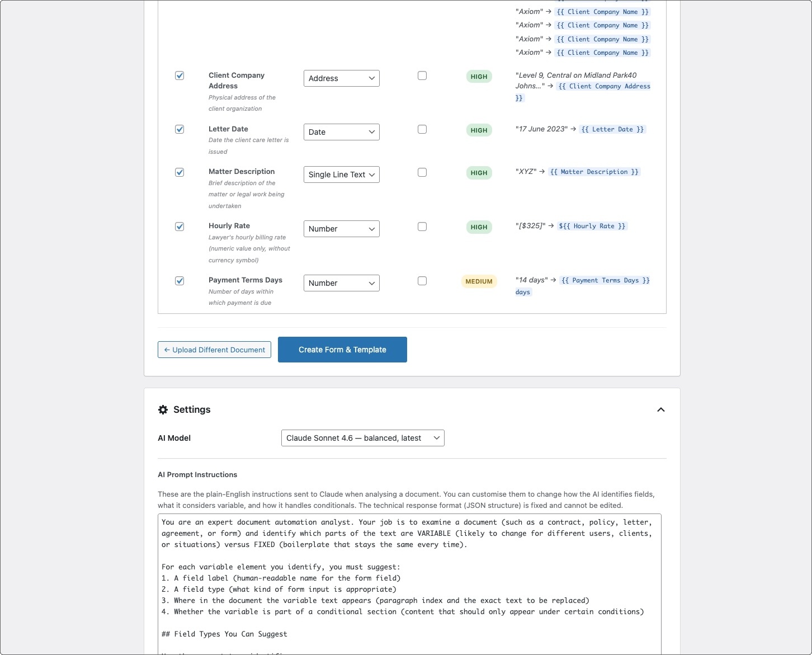Open the Single Line Text type dropdown
812x655 pixels.
coord(341,175)
